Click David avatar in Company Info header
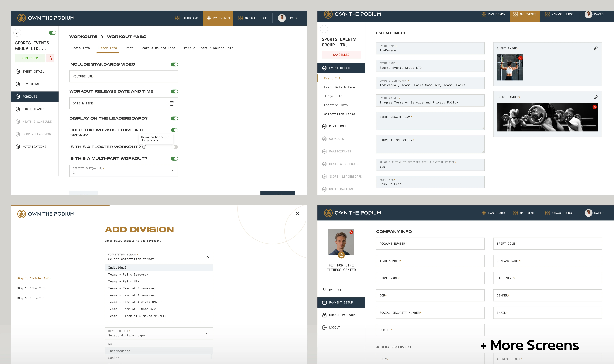The height and width of the screenshot is (364, 614). click(588, 213)
